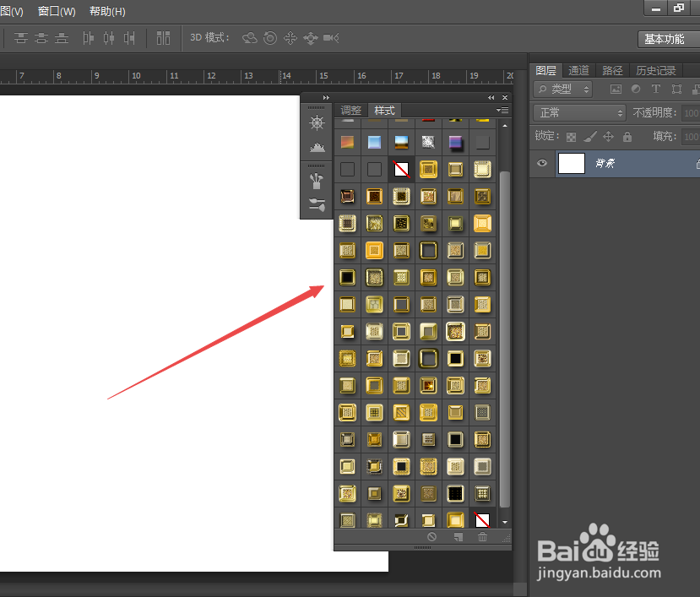Toggle shape layer filter icon
The image size is (700, 597).
click(677, 89)
